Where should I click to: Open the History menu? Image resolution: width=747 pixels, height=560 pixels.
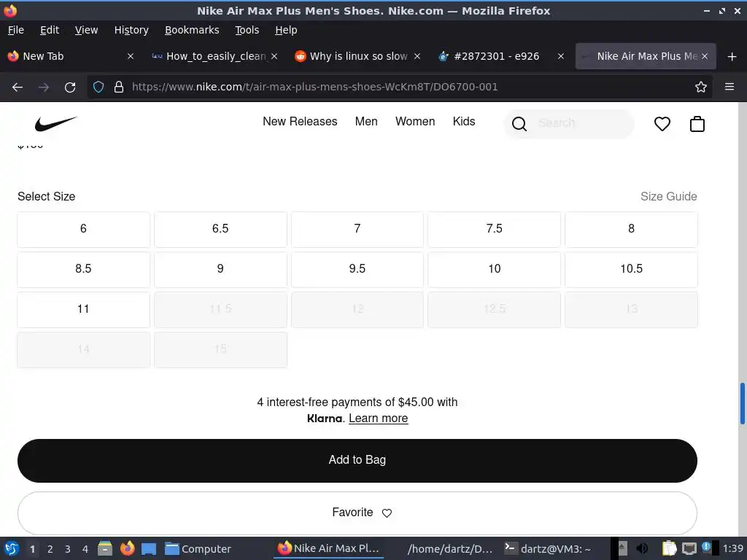pos(131,30)
